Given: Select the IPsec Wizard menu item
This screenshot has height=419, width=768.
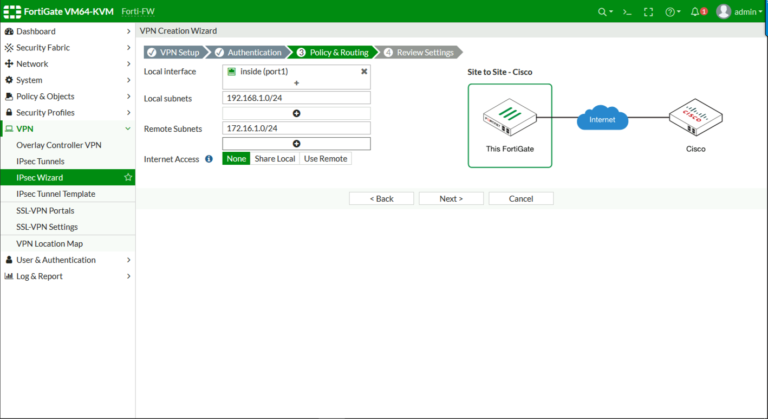Looking at the screenshot, I should click(68, 177).
